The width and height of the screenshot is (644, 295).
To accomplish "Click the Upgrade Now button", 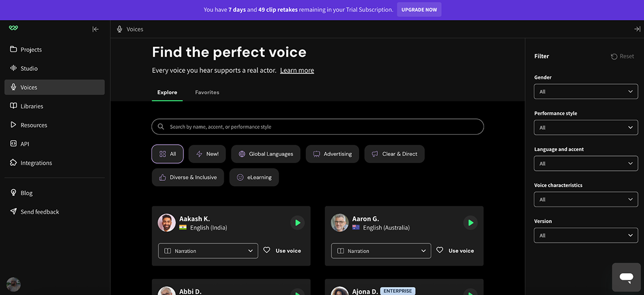I will point(419,10).
